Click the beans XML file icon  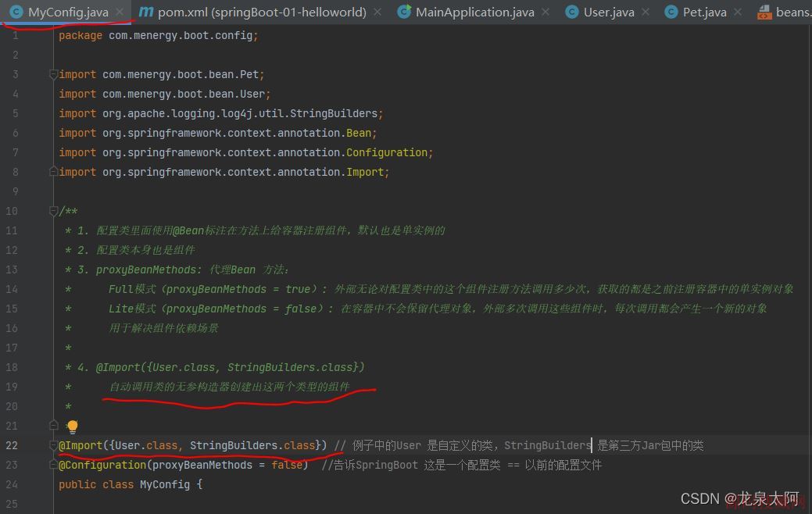[x=764, y=12]
